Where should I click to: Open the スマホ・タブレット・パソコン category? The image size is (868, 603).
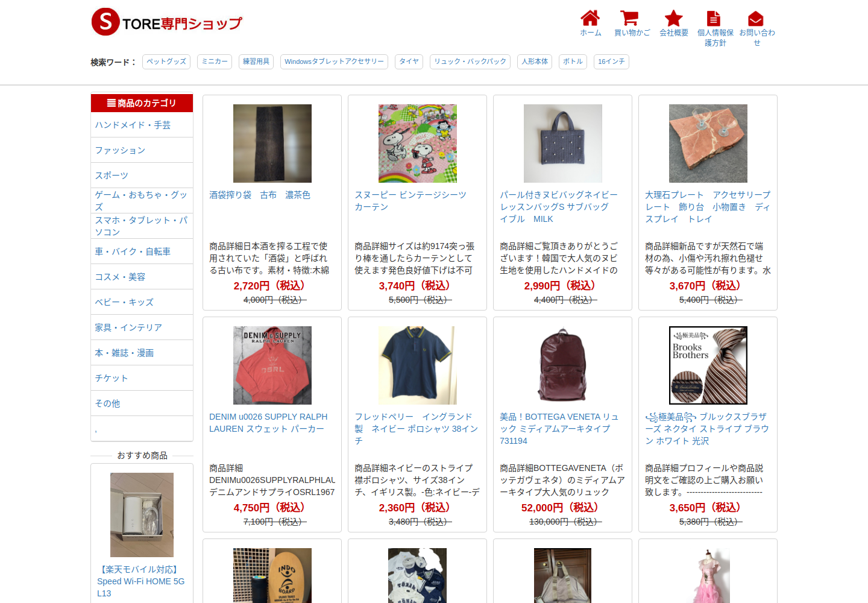pyautogui.click(x=142, y=226)
